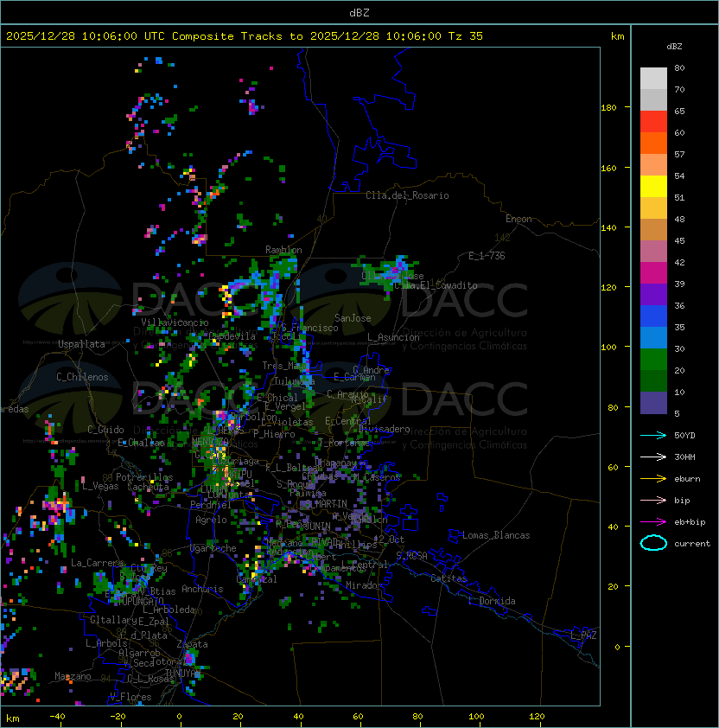Click the magenta eb+bip arrow in legend
This screenshot has width=719, height=728.
click(x=653, y=522)
